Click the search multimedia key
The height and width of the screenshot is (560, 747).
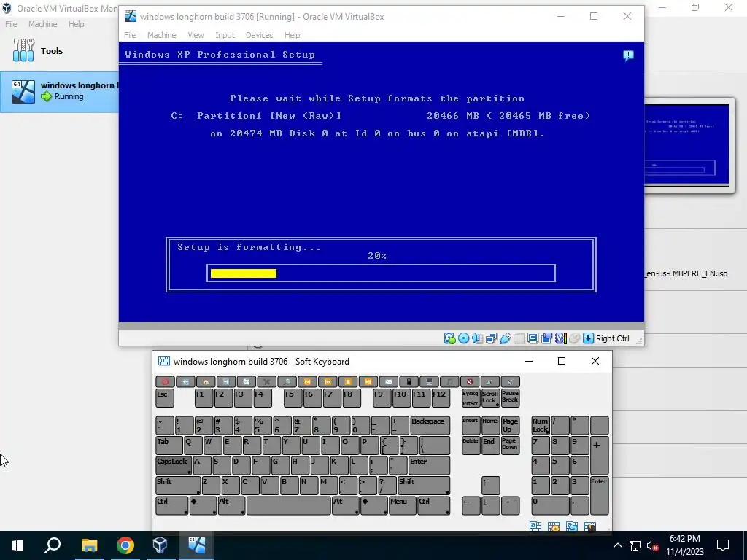[287, 382]
